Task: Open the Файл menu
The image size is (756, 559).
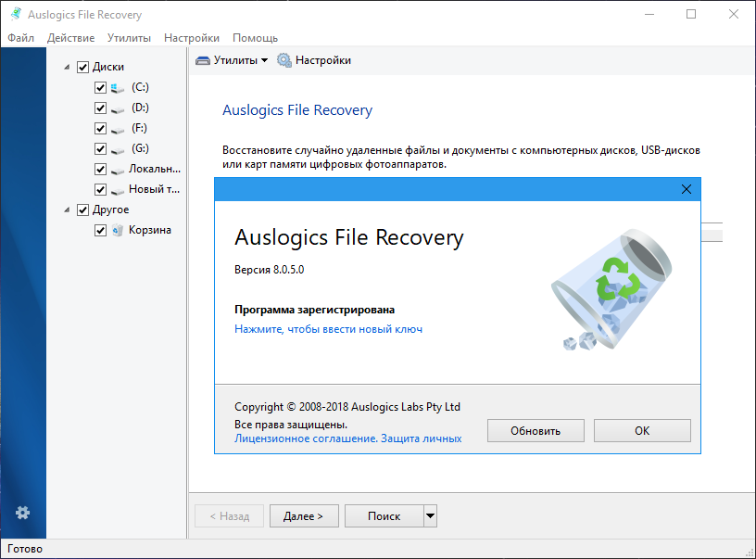Action: [x=20, y=38]
